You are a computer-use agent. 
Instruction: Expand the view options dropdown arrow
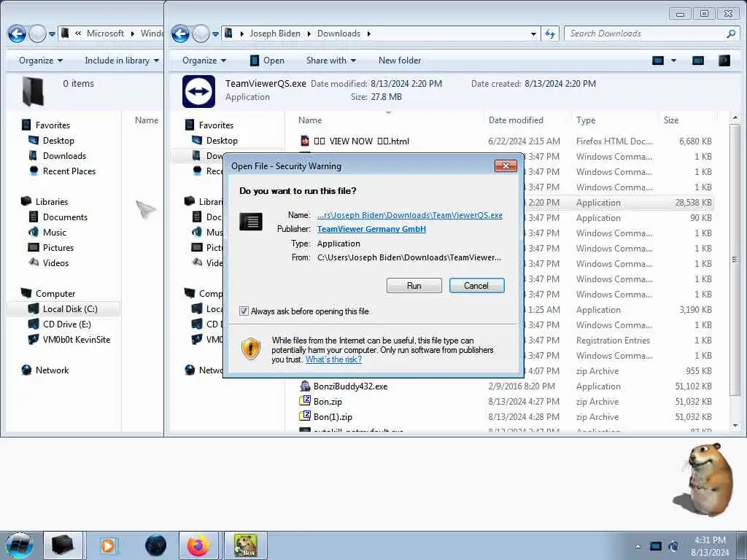click(x=673, y=61)
